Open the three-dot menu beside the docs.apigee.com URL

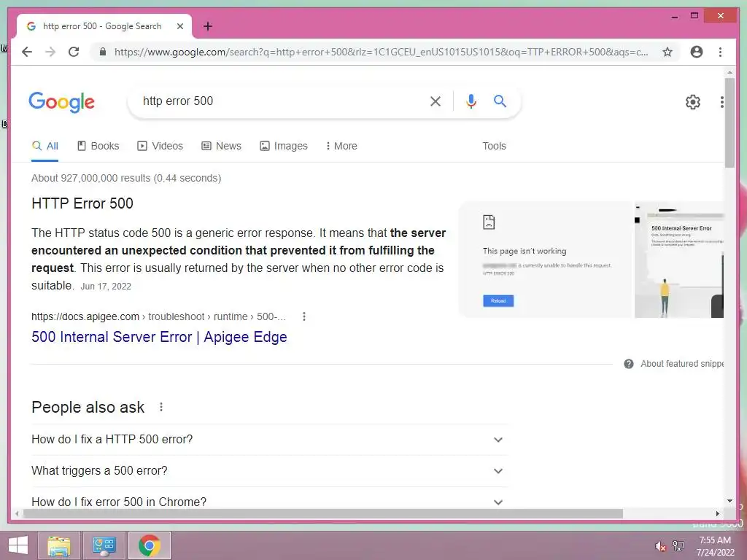[x=304, y=316]
